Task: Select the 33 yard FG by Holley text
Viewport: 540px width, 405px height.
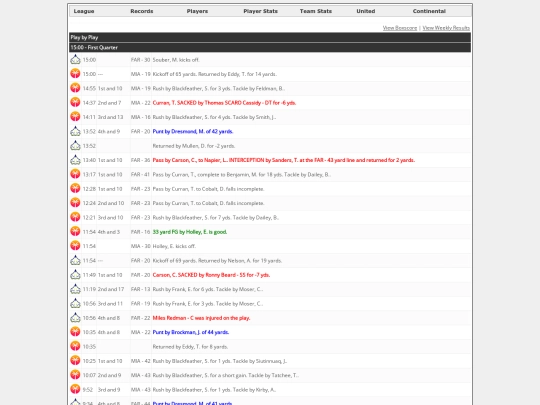Action: click(190, 232)
